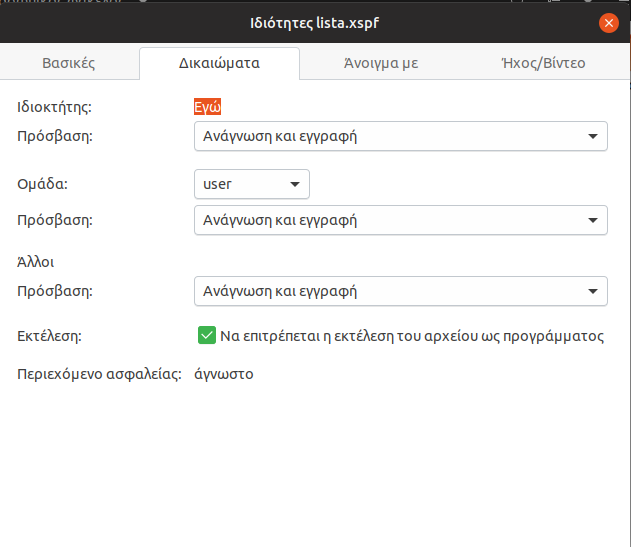Image resolution: width=631 pixels, height=547 pixels.
Task: Click the Άλλοι section heading
Action: click(x=35, y=262)
